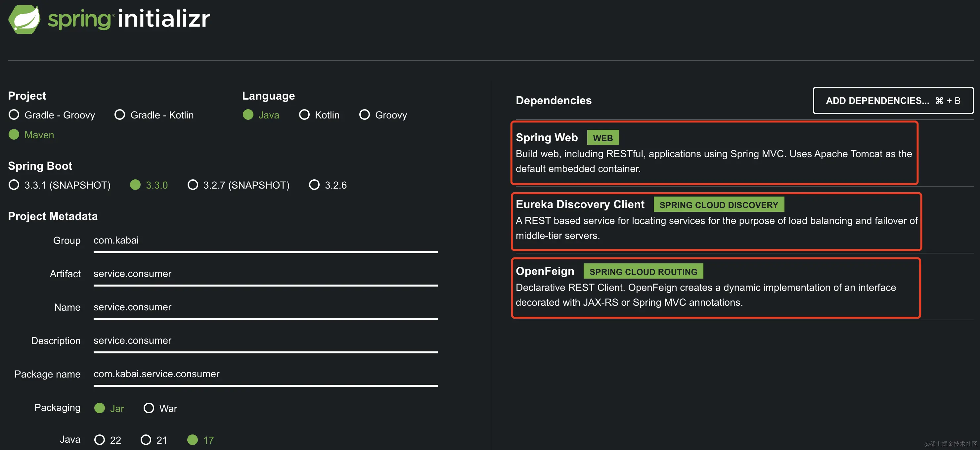Image resolution: width=980 pixels, height=450 pixels.
Task: Focus the Artifact text field
Action: 265,274
